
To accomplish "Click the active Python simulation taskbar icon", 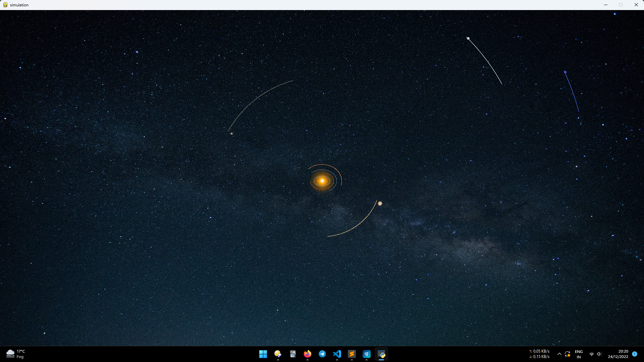I will click(x=381, y=354).
